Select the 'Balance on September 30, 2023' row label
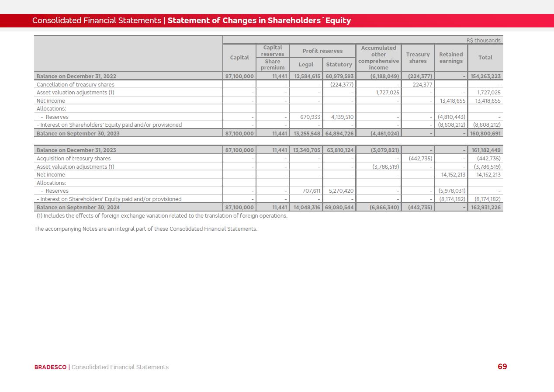 [78, 133]
